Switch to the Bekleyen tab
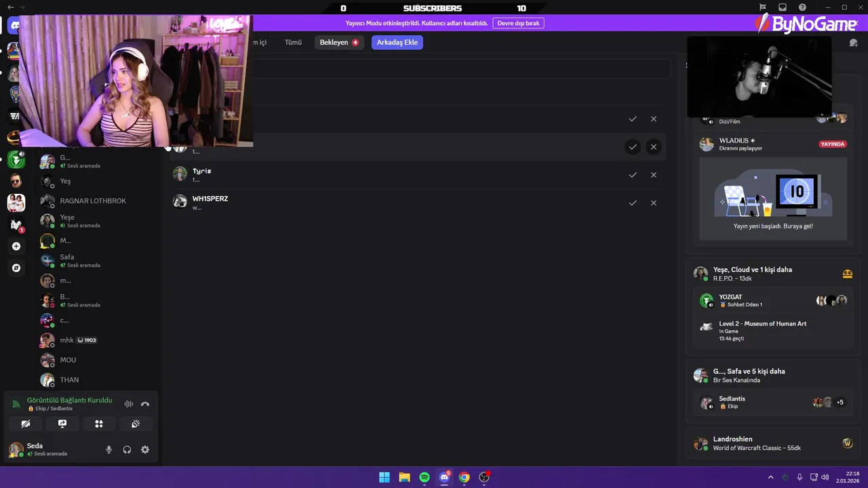 [339, 42]
